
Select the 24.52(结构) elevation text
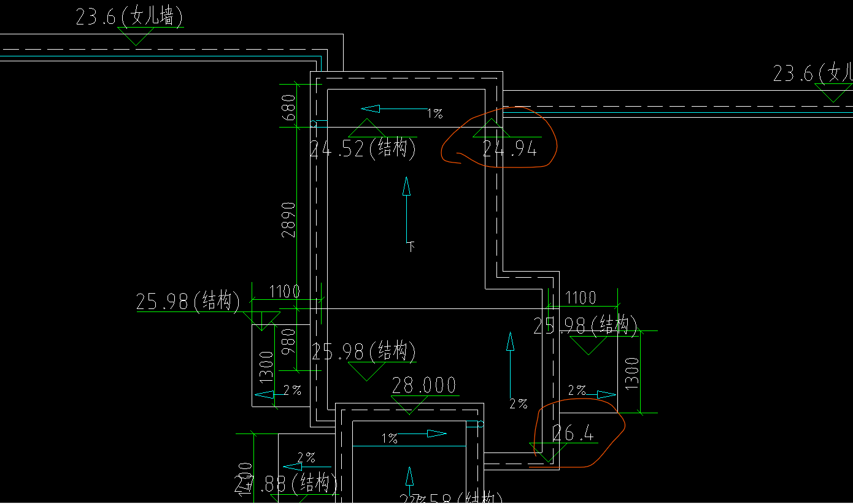(363, 149)
